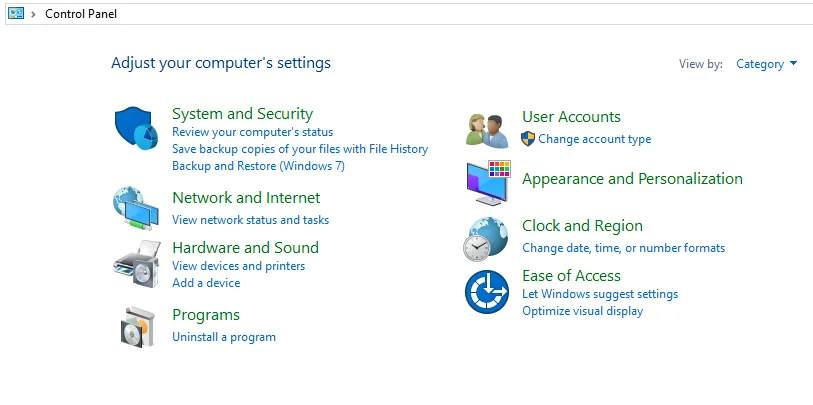Image resolution: width=813 pixels, height=405 pixels.
Task: Click 'Adjust your computer's settings' heading text
Action: point(221,63)
